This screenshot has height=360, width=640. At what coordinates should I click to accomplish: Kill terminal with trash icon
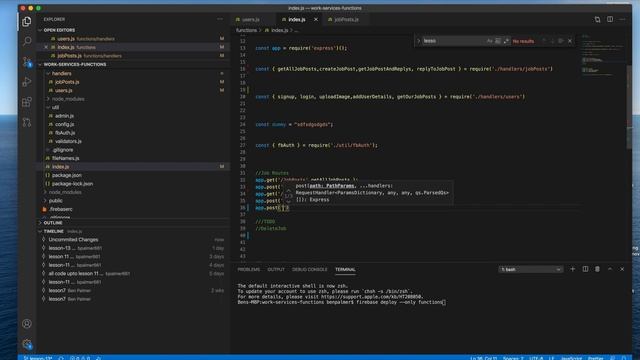point(597,269)
